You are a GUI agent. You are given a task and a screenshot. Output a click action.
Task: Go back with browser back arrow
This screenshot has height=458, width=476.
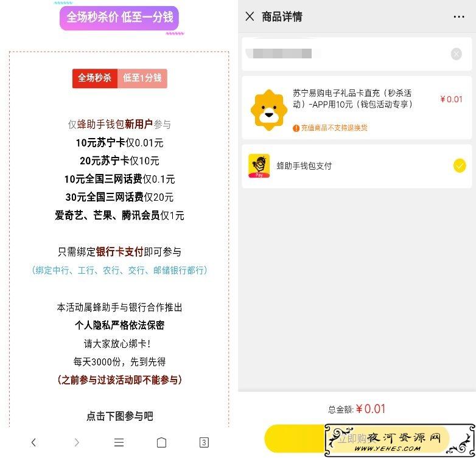click(x=33, y=442)
